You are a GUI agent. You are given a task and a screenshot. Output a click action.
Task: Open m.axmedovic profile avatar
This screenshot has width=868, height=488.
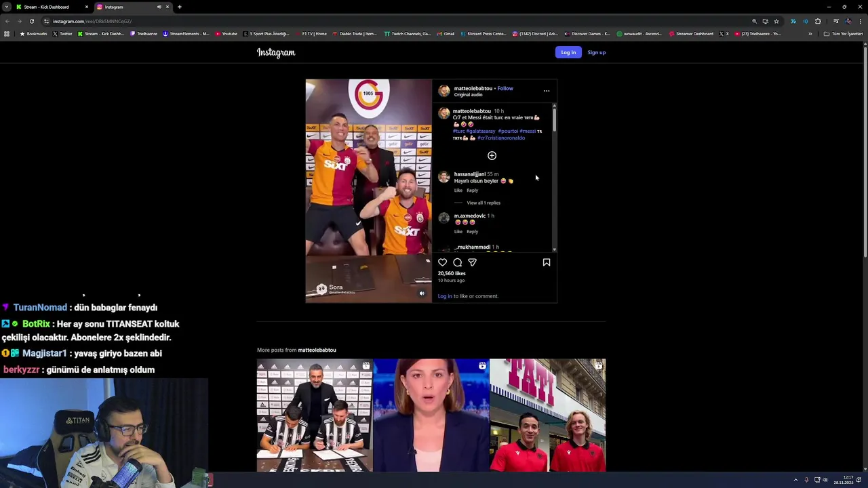(444, 218)
